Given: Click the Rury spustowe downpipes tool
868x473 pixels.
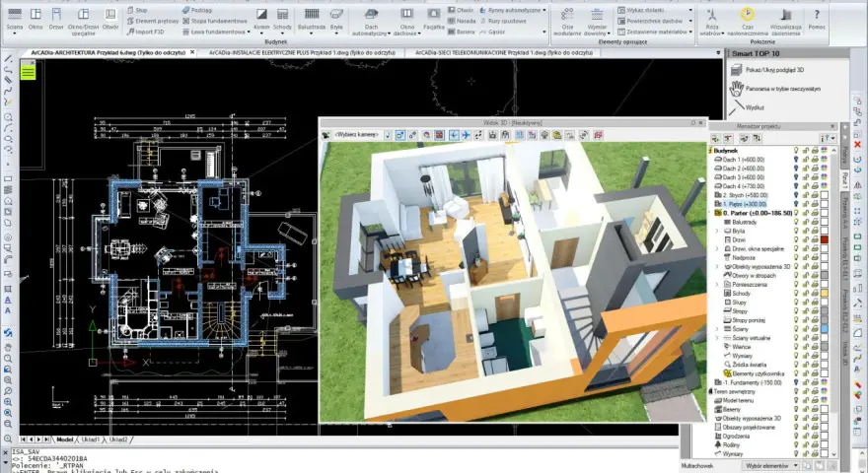Looking at the screenshot, I should (x=503, y=21).
